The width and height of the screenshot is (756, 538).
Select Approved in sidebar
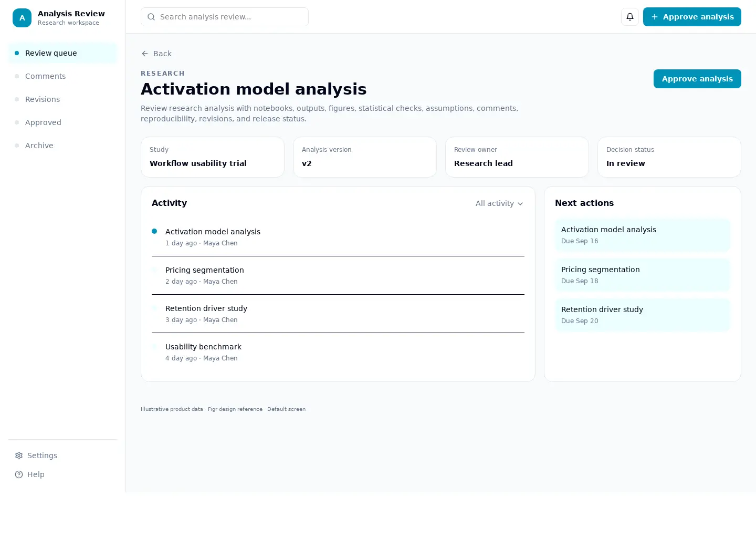(x=63, y=122)
